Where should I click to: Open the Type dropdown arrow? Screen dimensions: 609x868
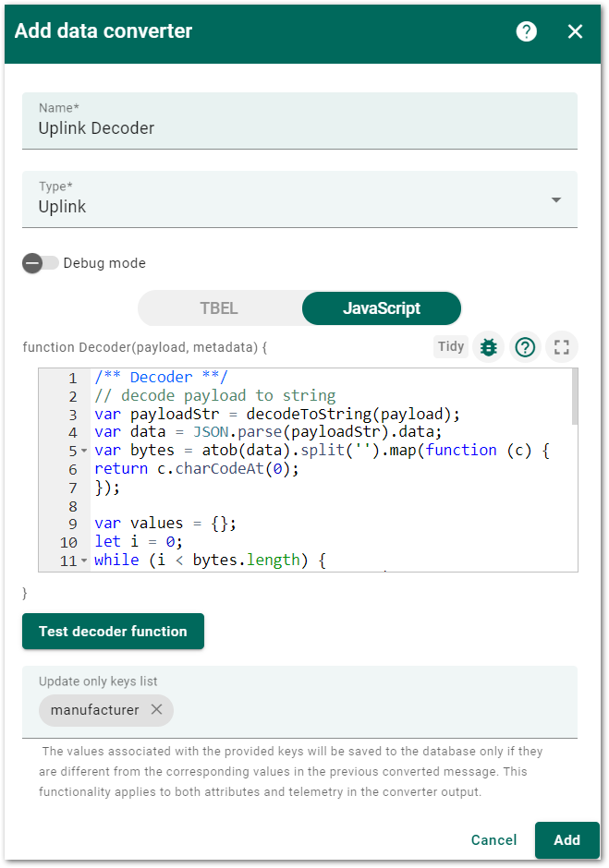pyautogui.click(x=556, y=199)
